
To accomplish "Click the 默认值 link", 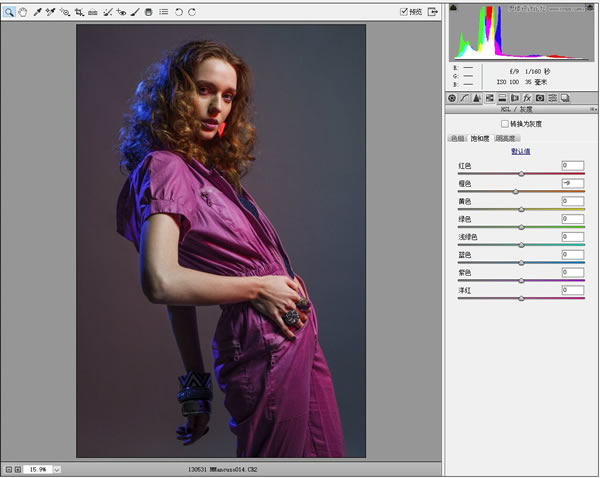I will point(521,152).
